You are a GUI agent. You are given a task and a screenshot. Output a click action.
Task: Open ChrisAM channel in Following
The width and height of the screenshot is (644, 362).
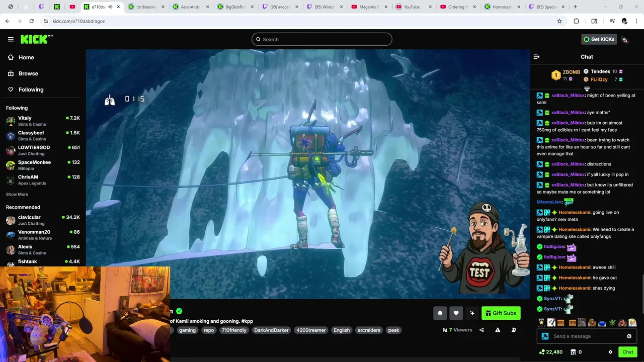[43, 180]
